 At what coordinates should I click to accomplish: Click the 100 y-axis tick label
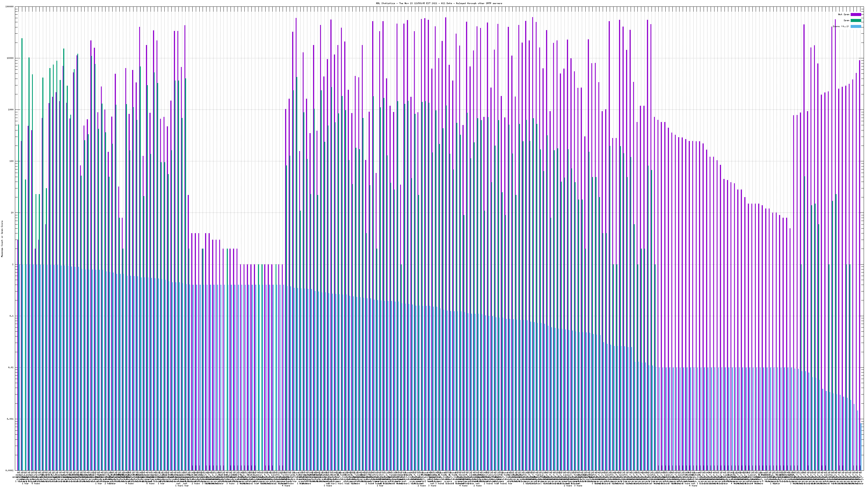pyautogui.click(x=12, y=161)
